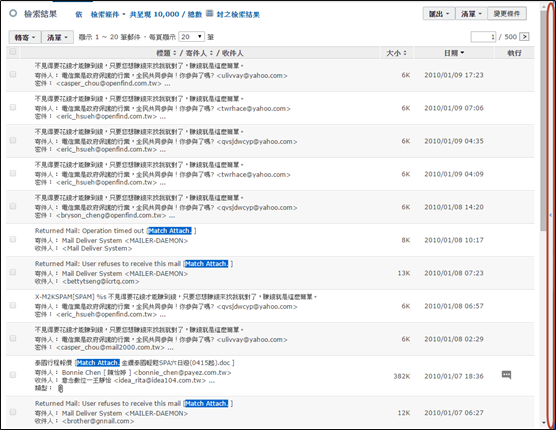556x430 pixels.
Task: Click the circle icon beside 檢索結果 heading
Action: coord(13,13)
